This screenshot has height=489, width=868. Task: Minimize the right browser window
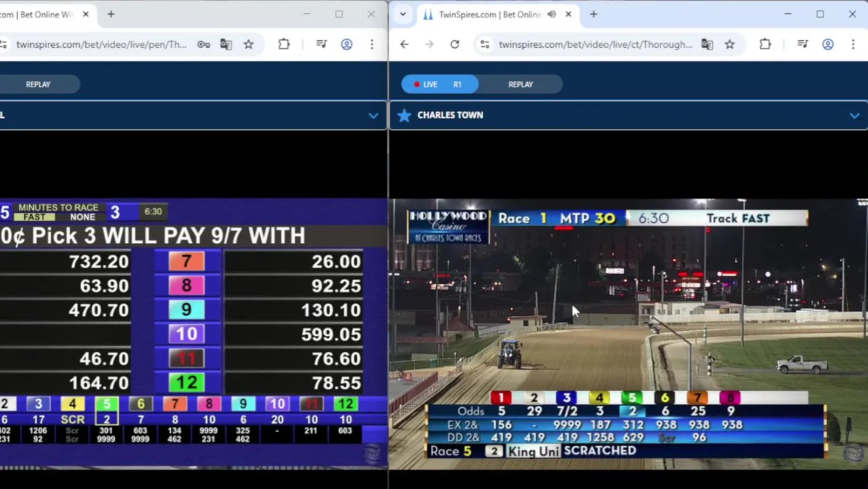pos(788,14)
